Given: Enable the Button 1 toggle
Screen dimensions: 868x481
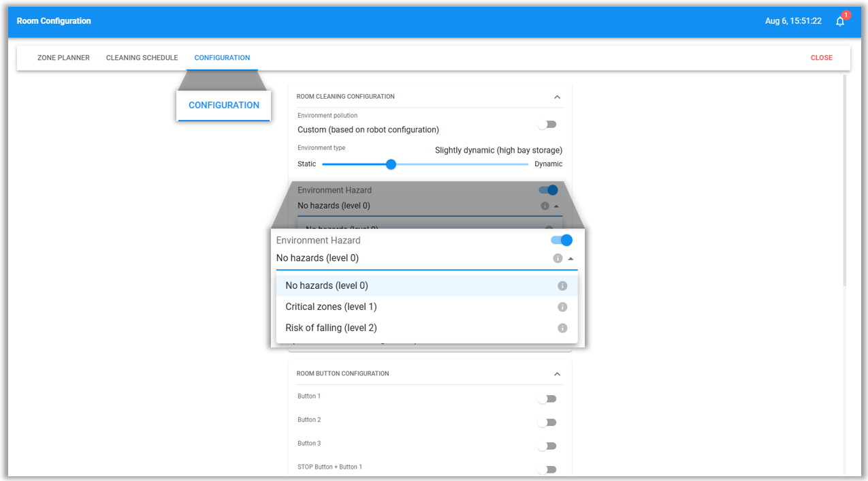Looking at the screenshot, I should coord(547,399).
